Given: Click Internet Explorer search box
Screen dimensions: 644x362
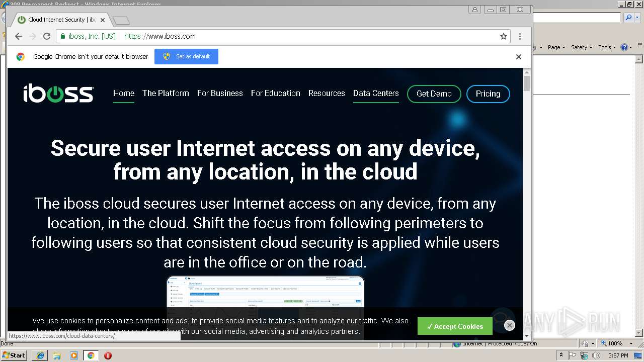Looking at the screenshot, I should coord(577,18).
